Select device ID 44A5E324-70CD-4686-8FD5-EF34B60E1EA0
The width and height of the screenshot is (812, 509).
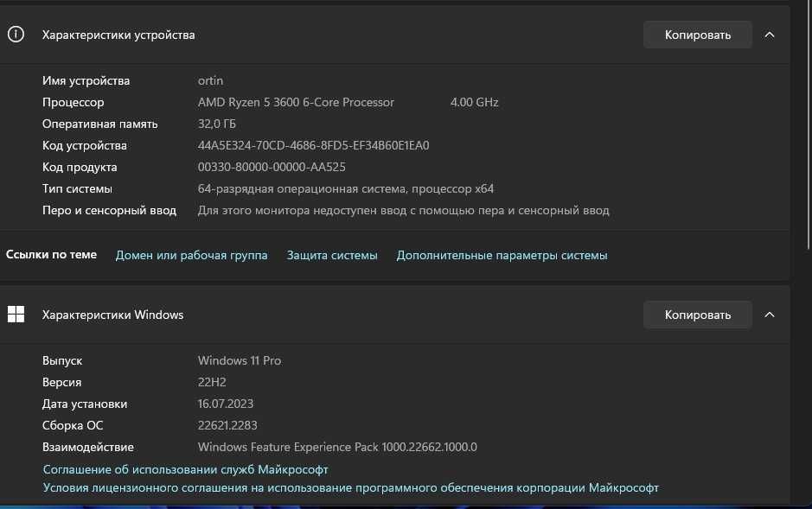pos(313,145)
